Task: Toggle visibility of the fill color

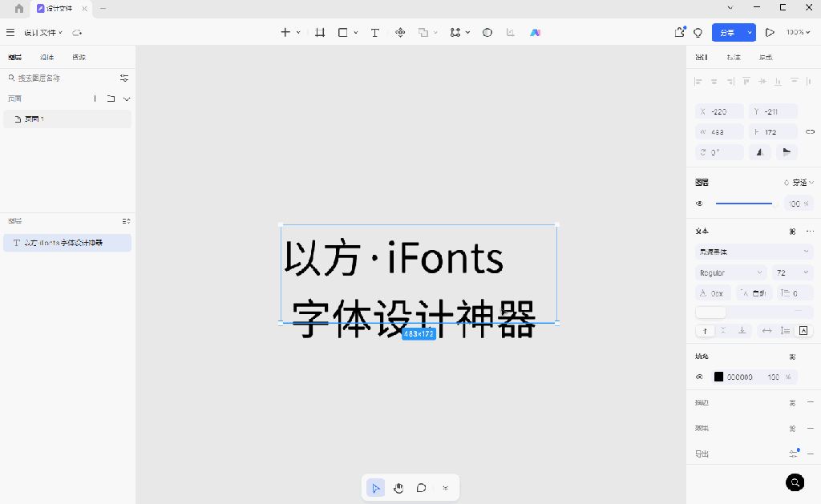Action: click(698, 377)
